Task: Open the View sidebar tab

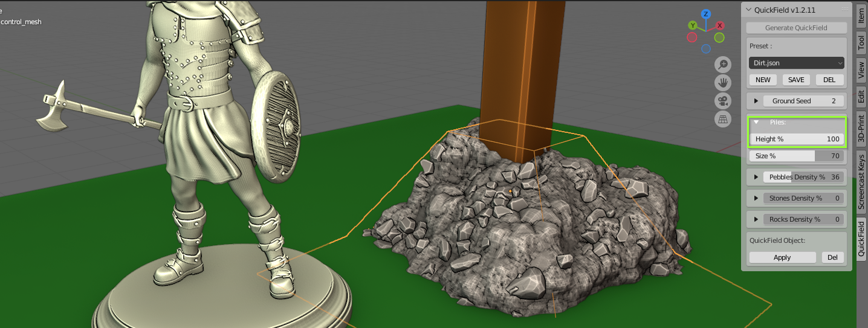Action: pyautogui.click(x=861, y=70)
